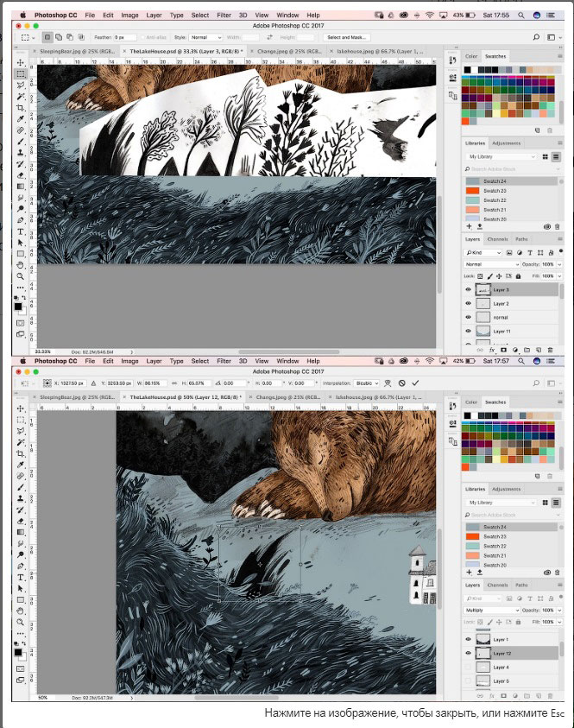Select Lasso tool in upper window toolbar
Screen dimensions: 574x728
[x=21, y=85]
